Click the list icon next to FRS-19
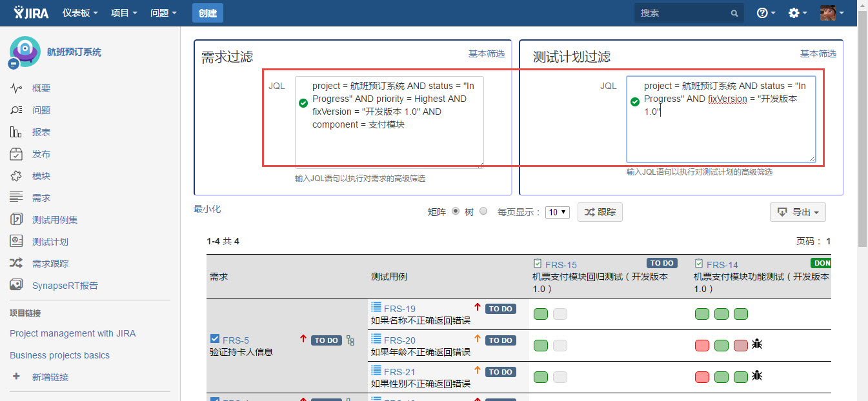 click(x=376, y=308)
